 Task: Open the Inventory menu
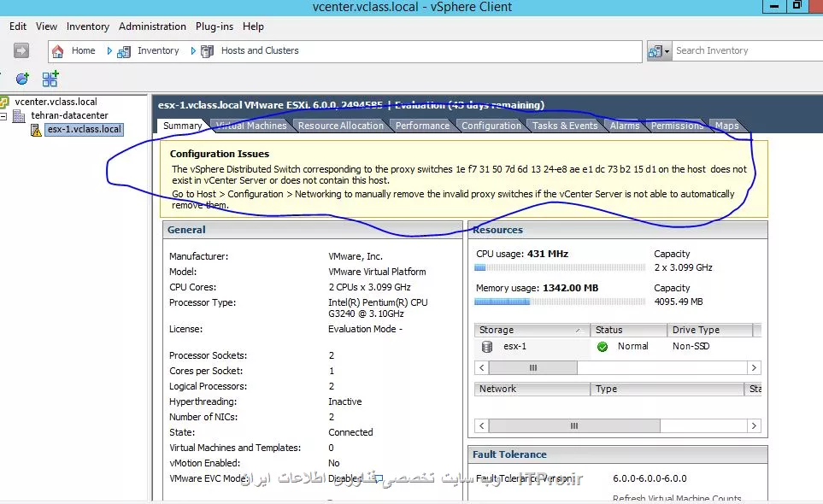(x=88, y=26)
